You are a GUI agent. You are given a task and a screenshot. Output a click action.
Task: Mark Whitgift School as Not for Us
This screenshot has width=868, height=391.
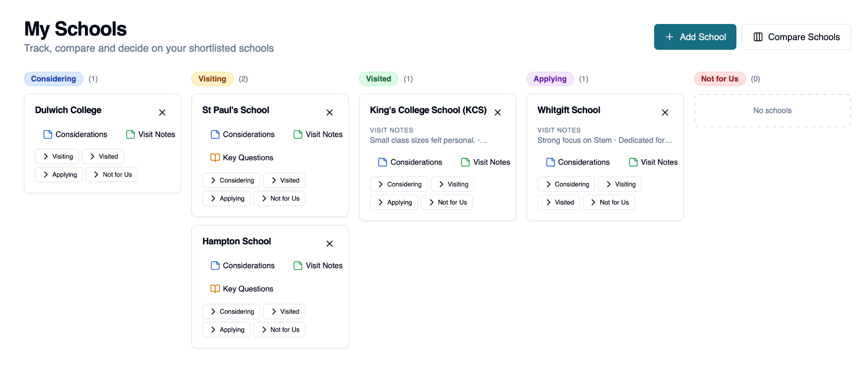click(x=609, y=202)
